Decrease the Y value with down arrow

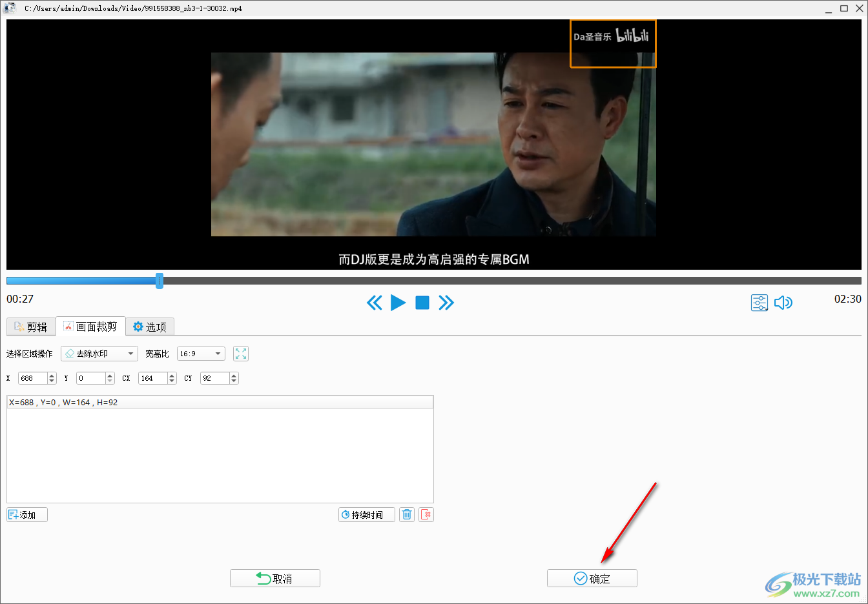coord(110,381)
